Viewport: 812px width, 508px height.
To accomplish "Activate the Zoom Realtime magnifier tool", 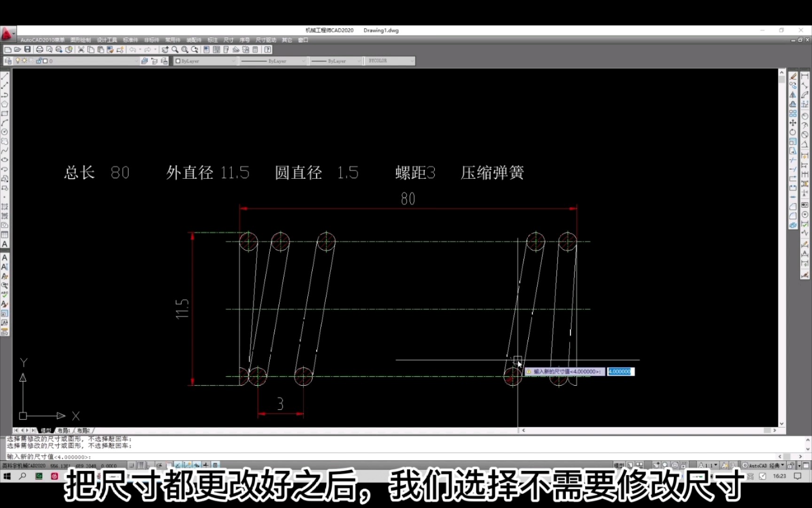I will point(175,49).
